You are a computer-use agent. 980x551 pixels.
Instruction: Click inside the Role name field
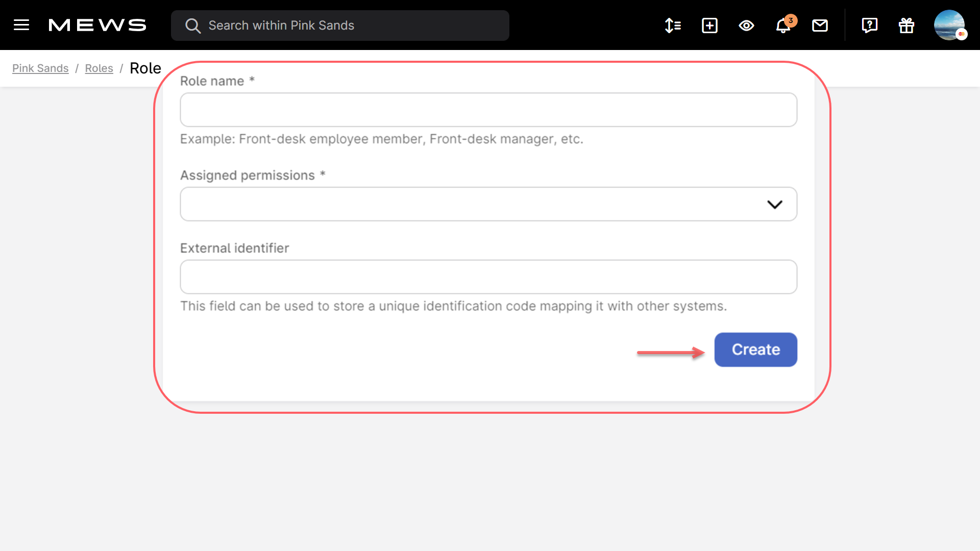tap(488, 110)
